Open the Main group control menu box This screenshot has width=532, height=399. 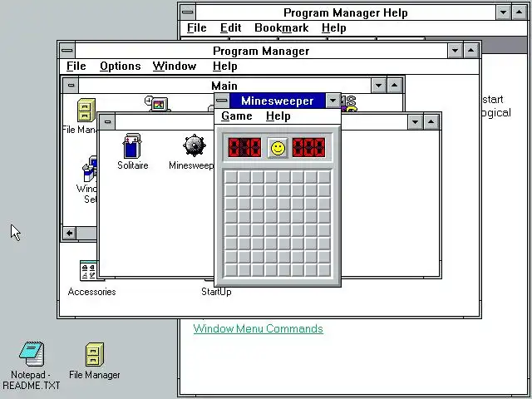click(71, 85)
